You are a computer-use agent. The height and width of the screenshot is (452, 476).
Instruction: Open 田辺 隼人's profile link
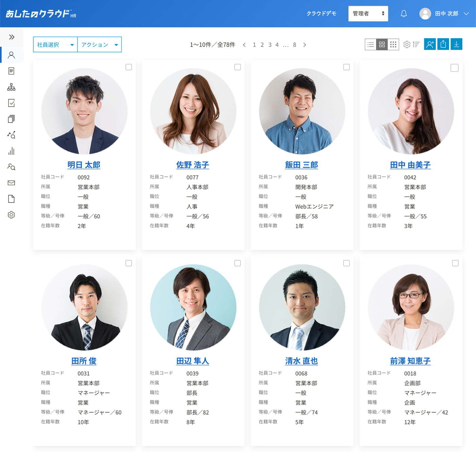(192, 361)
